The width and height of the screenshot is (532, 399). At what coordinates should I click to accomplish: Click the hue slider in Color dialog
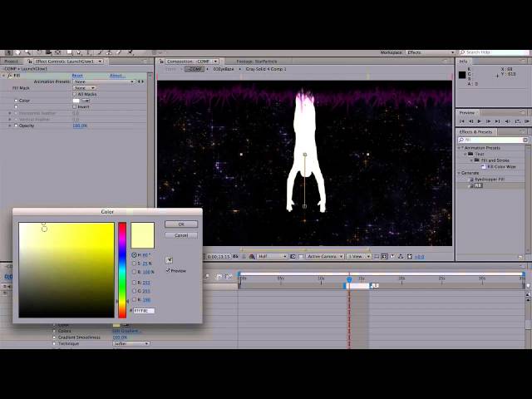coord(122,270)
